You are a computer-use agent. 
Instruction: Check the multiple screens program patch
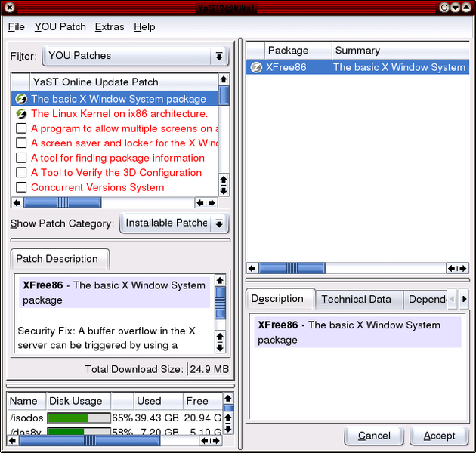(x=21, y=128)
